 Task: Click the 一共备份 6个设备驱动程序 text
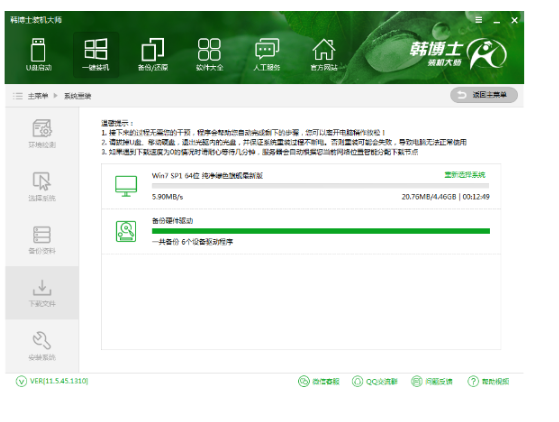tap(193, 242)
